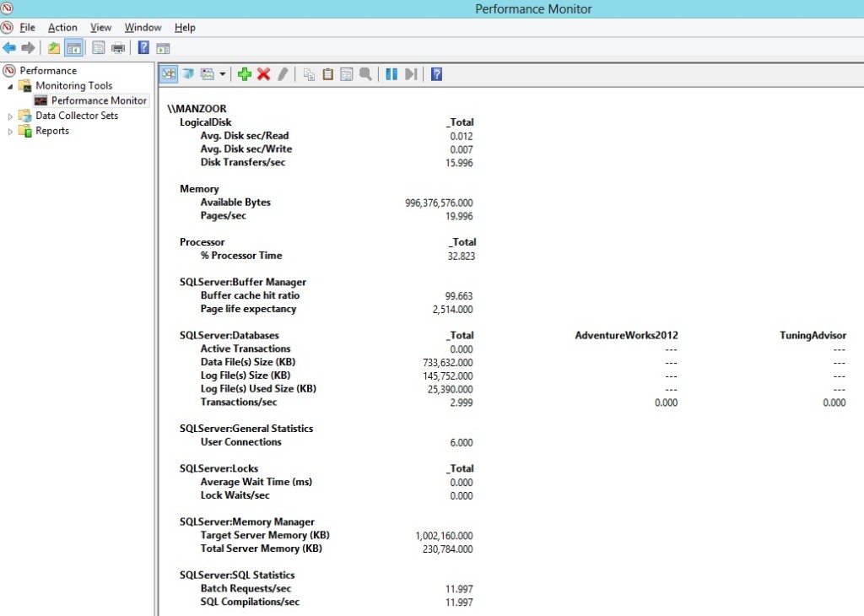
Task: Click the application icon in title bar
Action: click(x=7, y=8)
